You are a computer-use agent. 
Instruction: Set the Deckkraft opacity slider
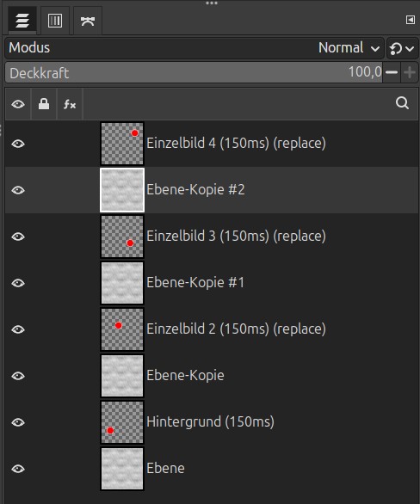194,72
